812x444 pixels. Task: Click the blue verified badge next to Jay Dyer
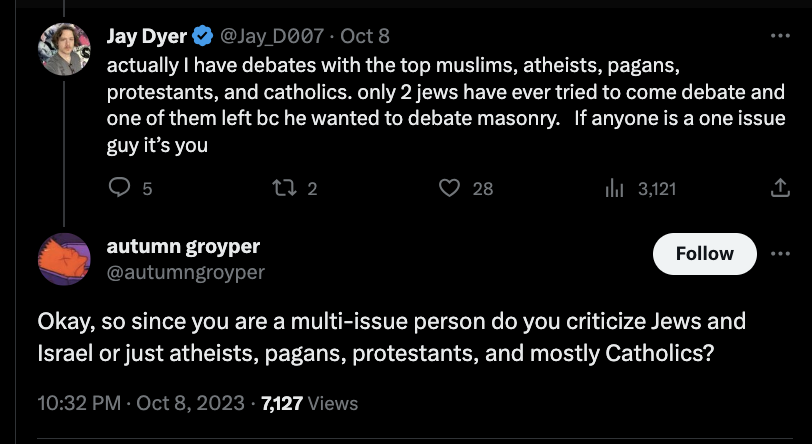(202, 36)
